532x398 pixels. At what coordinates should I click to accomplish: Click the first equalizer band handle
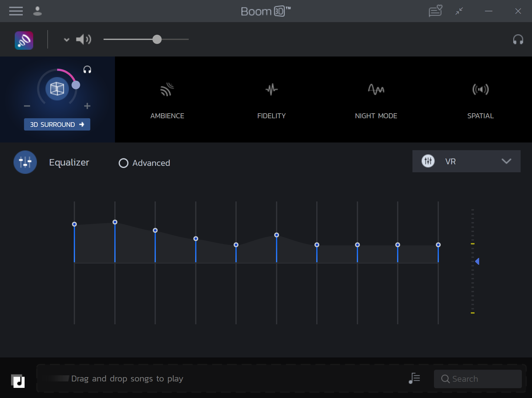tap(74, 224)
